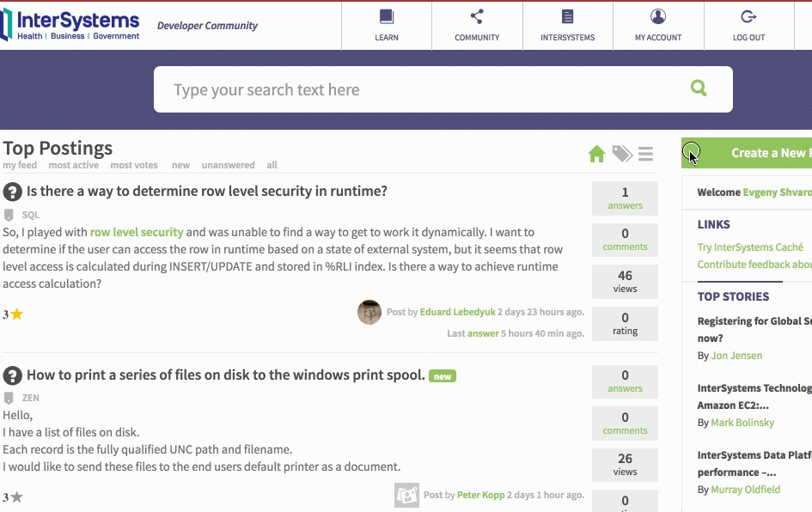Toggle the gray star on ZEN post
The image size is (812, 512).
(16, 497)
